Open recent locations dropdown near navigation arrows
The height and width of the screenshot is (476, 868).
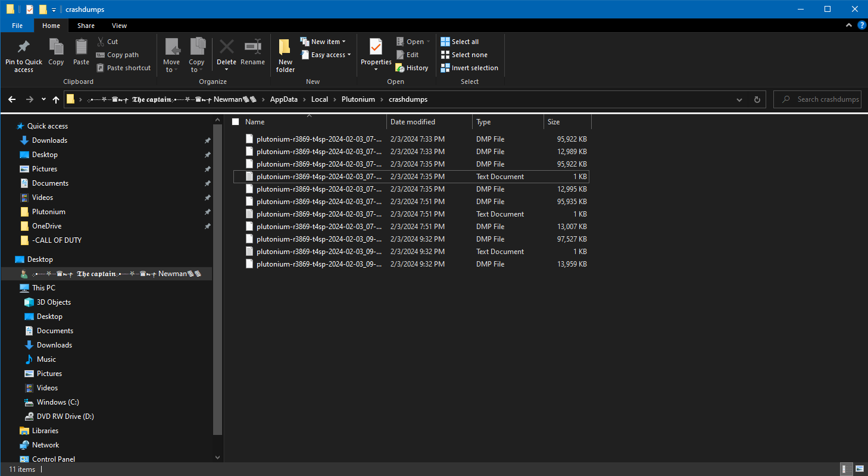click(x=43, y=99)
